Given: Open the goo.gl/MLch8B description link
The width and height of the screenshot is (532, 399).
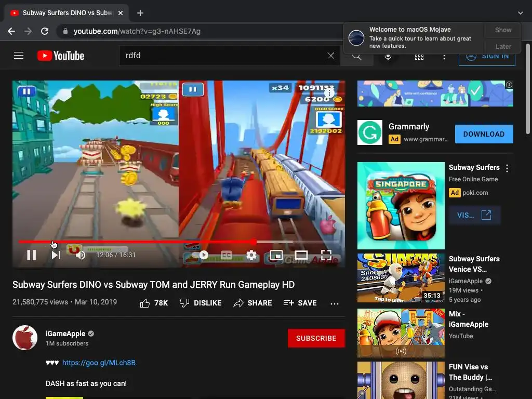Looking at the screenshot, I should point(99,363).
